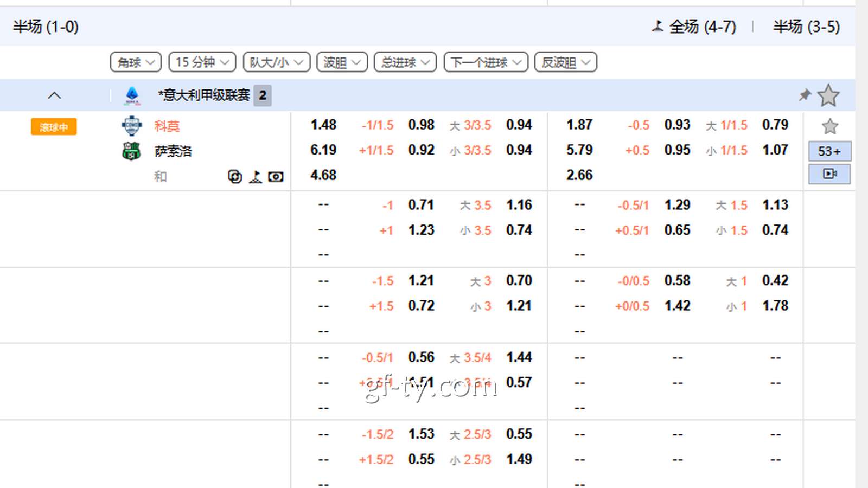Select the right-side 半场 (3-5) corner tab
Screen dimensions: 868x488
point(806,27)
